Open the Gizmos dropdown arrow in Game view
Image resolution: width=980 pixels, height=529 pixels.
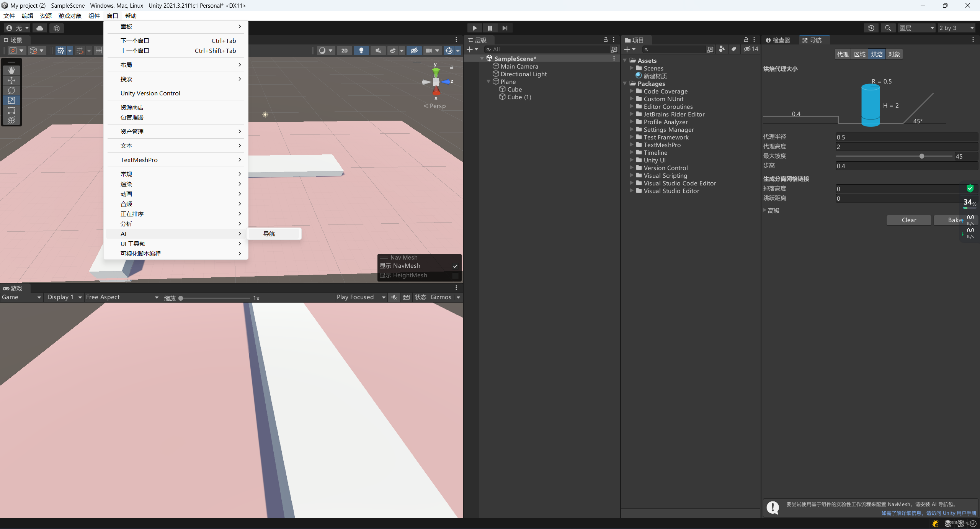pyautogui.click(x=458, y=297)
